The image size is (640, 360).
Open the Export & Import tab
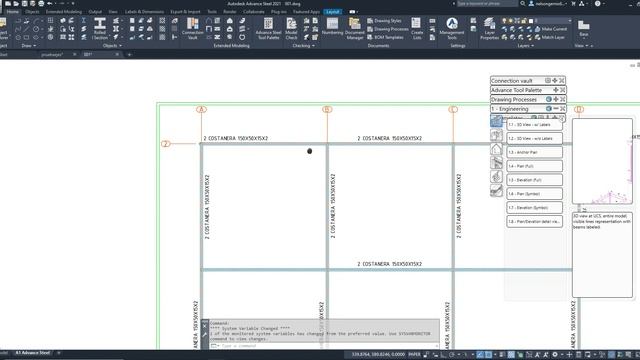(x=185, y=12)
